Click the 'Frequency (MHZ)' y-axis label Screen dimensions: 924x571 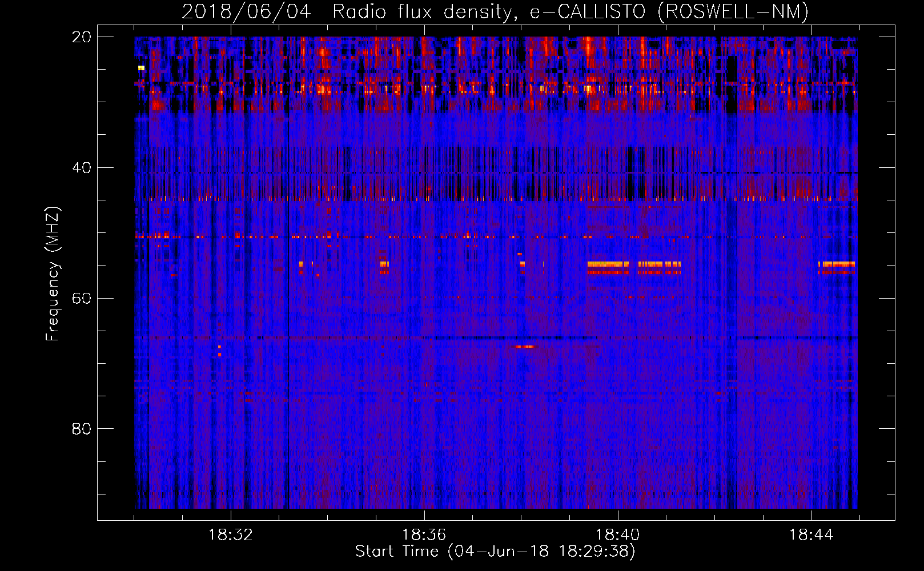tap(53, 274)
